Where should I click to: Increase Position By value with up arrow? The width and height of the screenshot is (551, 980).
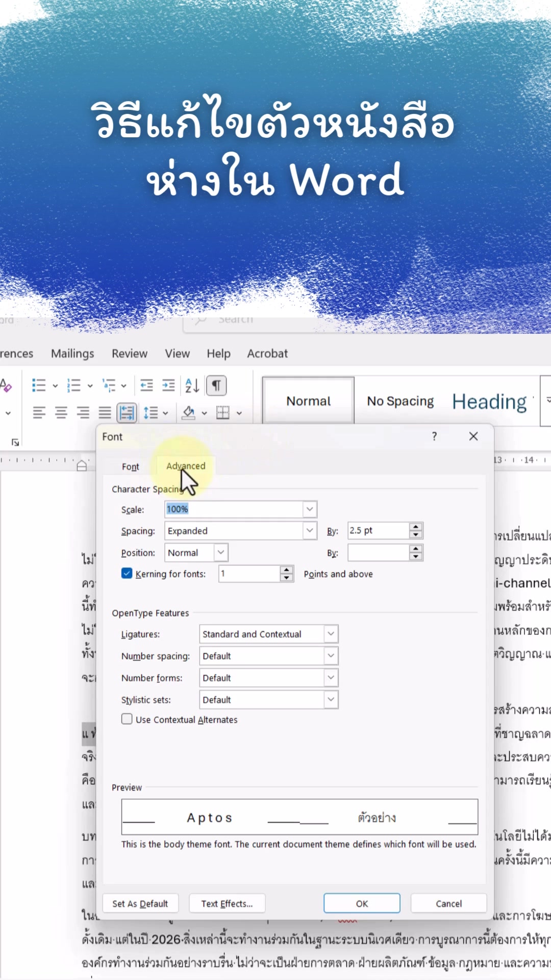coord(416,549)
